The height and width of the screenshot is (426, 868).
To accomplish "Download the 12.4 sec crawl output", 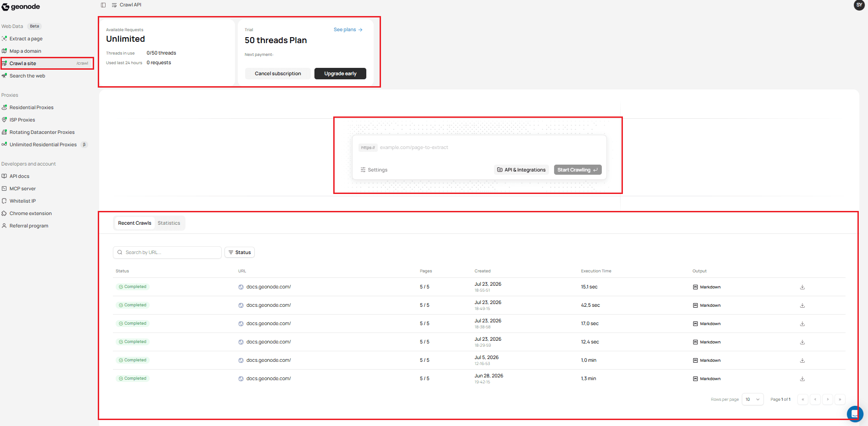I will (x=802, y=342).
